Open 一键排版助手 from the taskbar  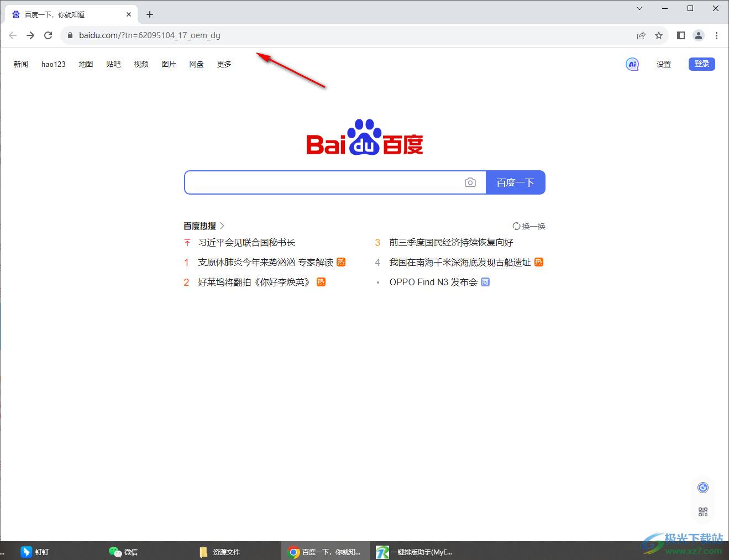[x=415, y=552]
